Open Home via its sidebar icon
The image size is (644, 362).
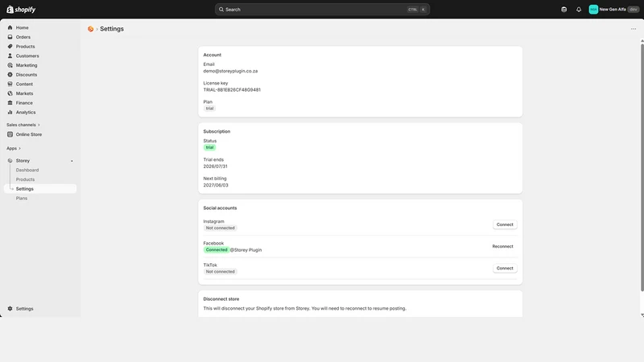point(10,27)
